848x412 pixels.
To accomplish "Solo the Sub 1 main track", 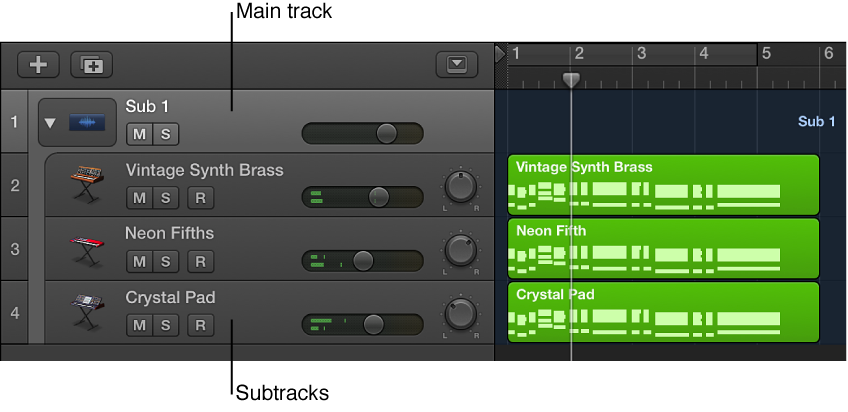I will (x=165, y=134).
